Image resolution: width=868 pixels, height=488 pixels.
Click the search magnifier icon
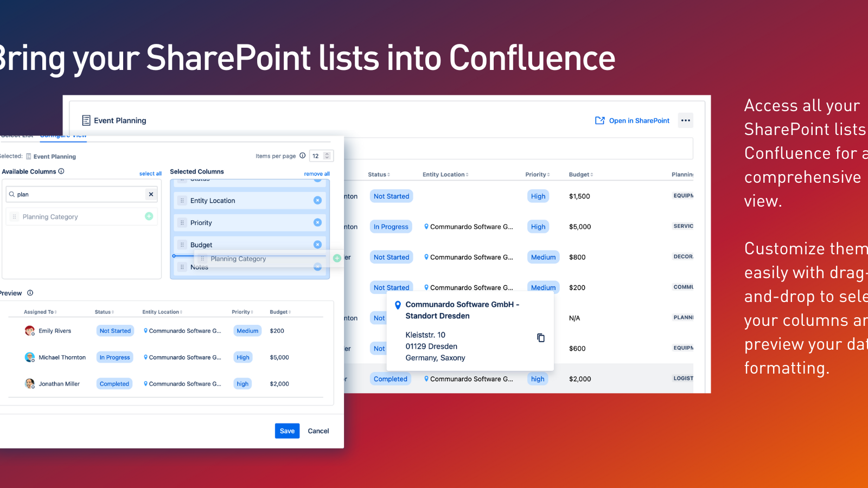pos(11,194)
